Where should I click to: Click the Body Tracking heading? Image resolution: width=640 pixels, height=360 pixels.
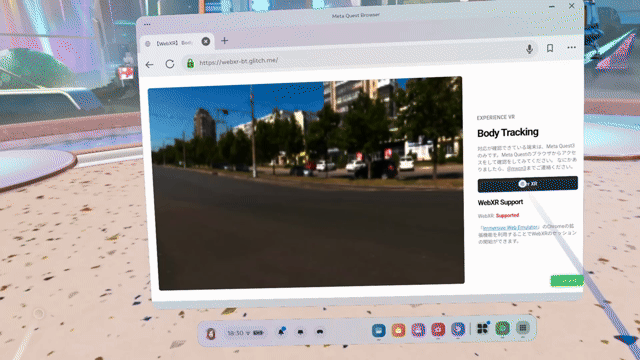(508, 133)
